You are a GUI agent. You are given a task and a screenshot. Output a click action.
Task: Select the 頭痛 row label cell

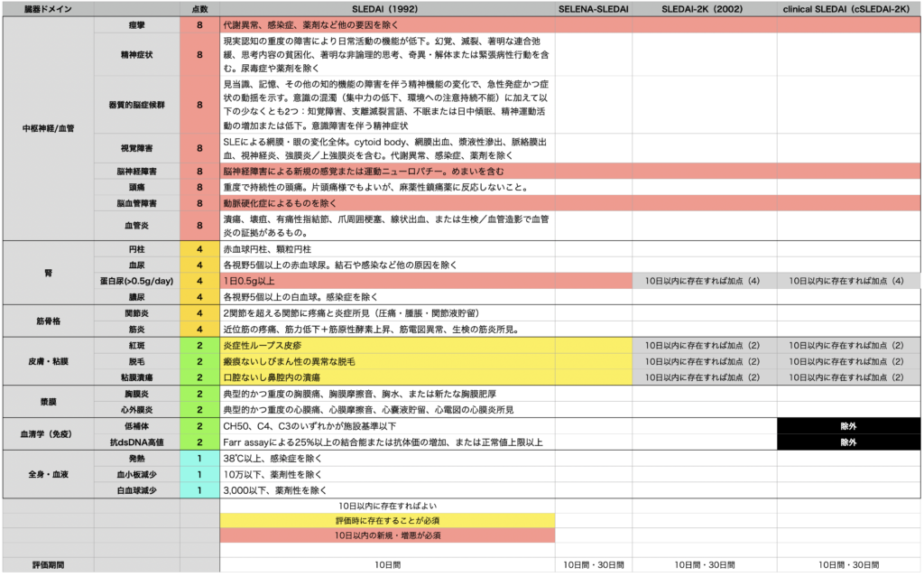[136, 187]
